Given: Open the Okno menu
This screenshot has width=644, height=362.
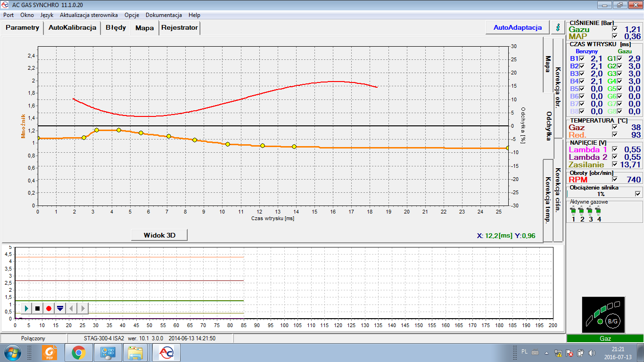Looking at the screenshot, I should pos(27,15).
